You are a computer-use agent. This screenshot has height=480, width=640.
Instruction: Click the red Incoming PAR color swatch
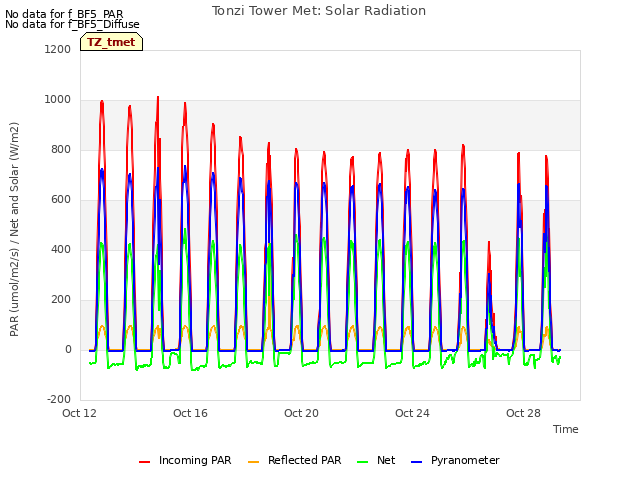point(144,462)
